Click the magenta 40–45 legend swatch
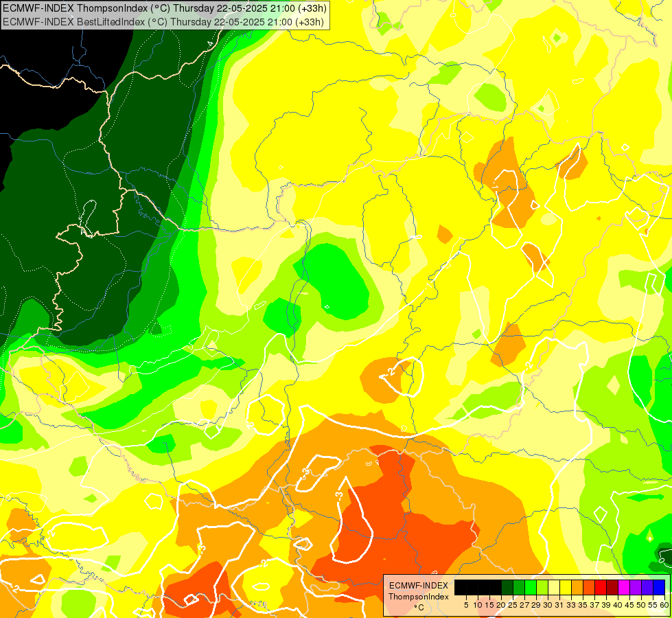The width and height of the screenshot is (672, 618). [624, 588]
